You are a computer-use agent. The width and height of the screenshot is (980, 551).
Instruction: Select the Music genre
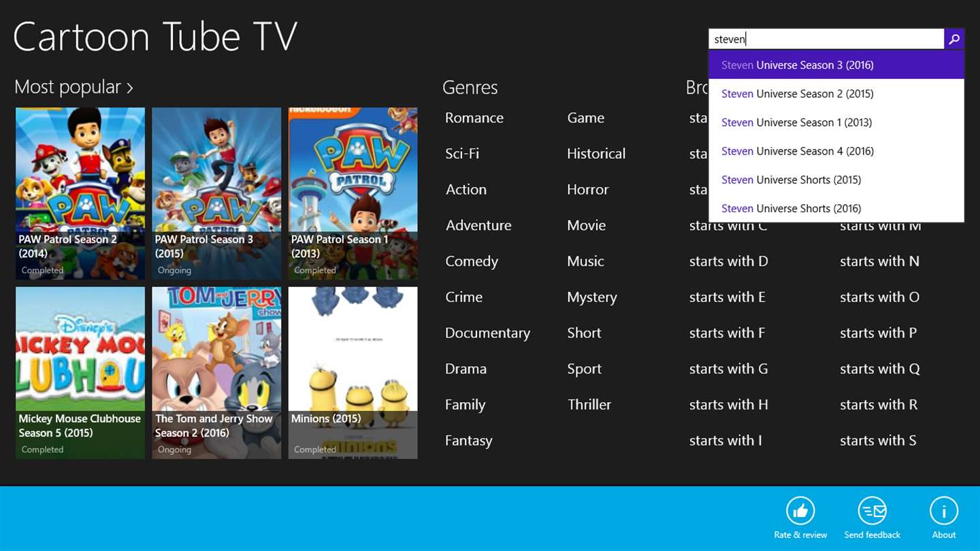coord(585,261)
